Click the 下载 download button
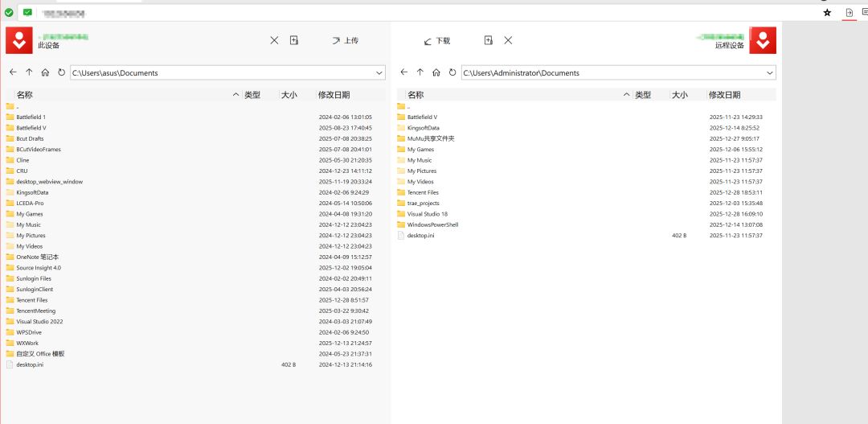Viewport: 868px width, 424px height. (x=436, y=40)
